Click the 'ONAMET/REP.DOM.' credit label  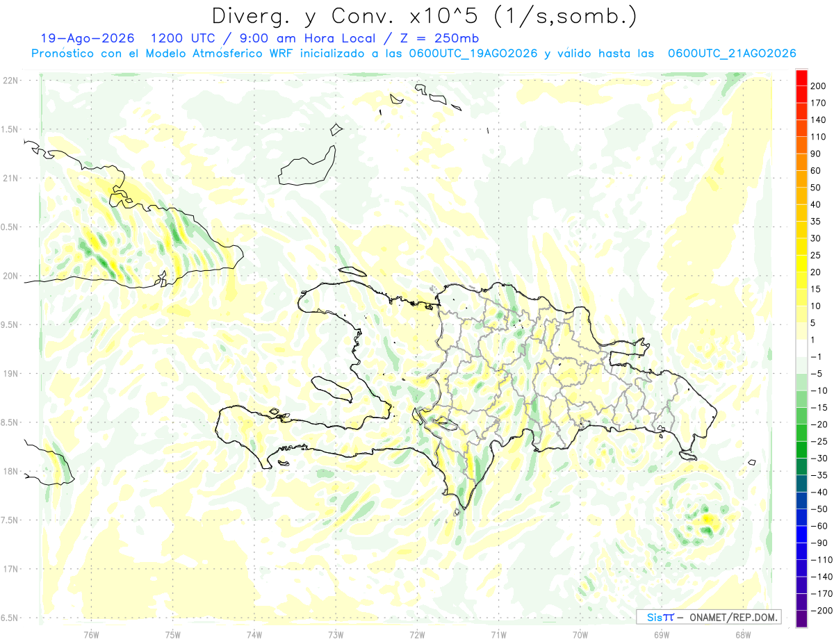pyautogui.click(x=733, y=617)
